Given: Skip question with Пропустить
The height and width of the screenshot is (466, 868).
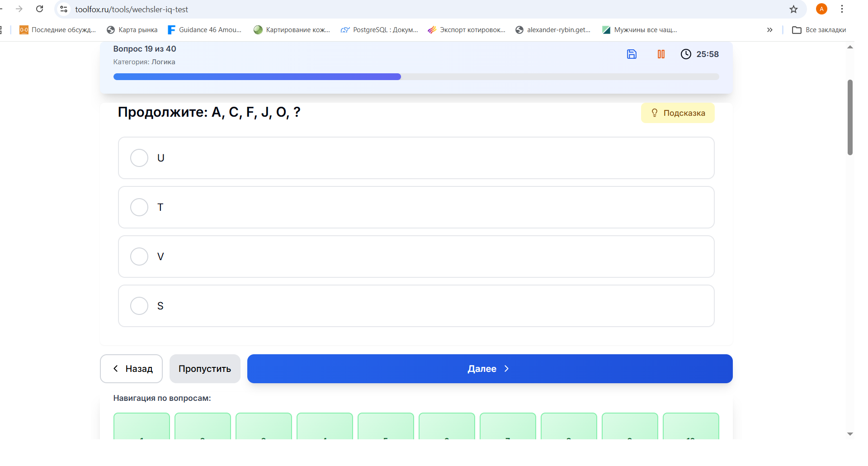Looking at the screenshot, I should coord(205,369).
